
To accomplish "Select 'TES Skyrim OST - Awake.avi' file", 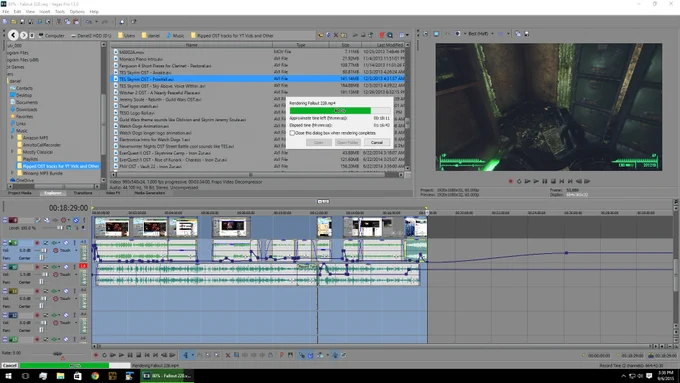I will [x=145, y=72].
